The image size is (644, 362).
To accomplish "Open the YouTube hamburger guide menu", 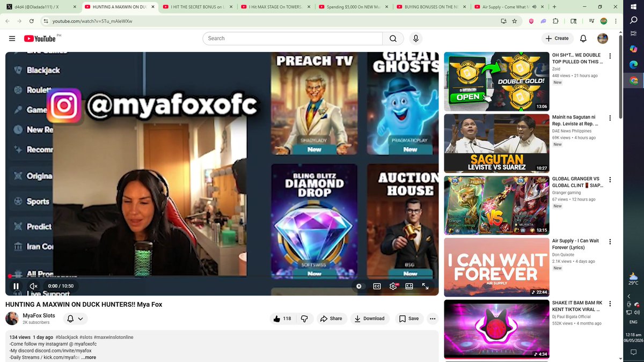I will point(12,39).
